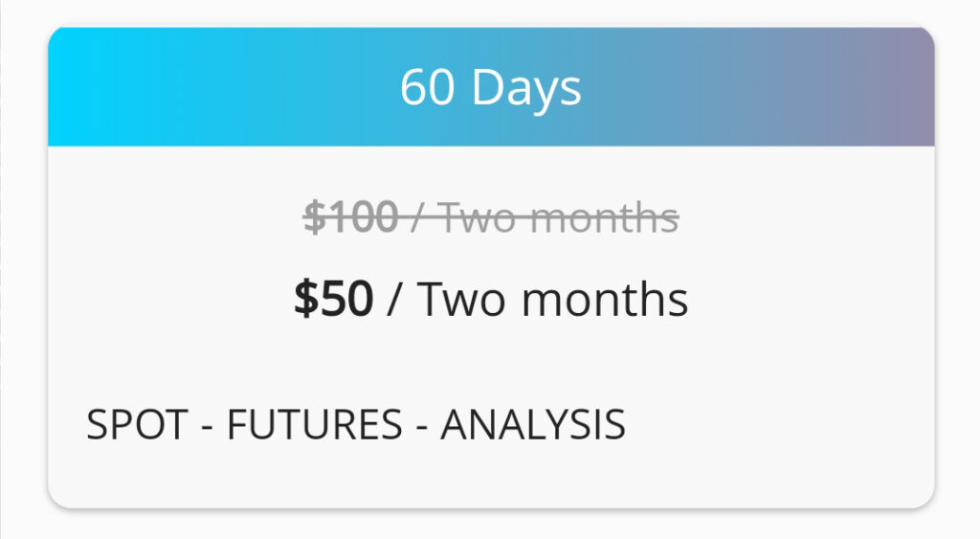The height and width of the screenshot is (539, 980).
Task: Click the SPOT feature label
Action: click(x=137, y=425)
